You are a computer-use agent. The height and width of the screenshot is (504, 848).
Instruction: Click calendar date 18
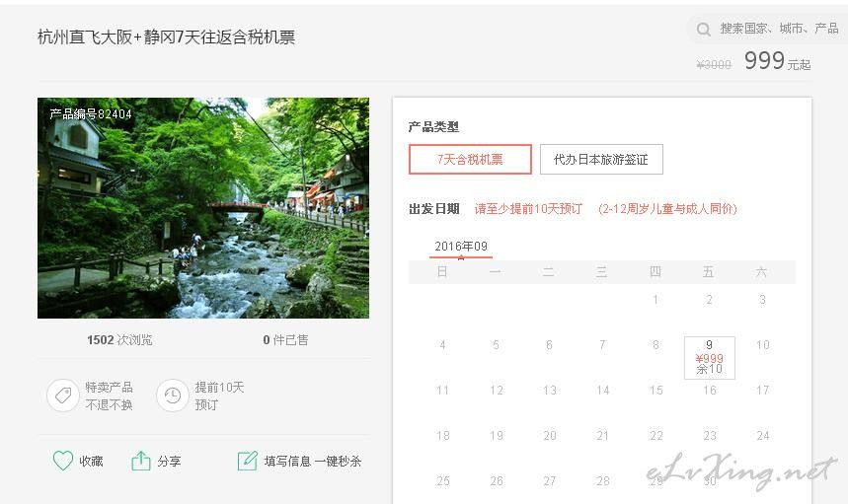pos(442,435)
